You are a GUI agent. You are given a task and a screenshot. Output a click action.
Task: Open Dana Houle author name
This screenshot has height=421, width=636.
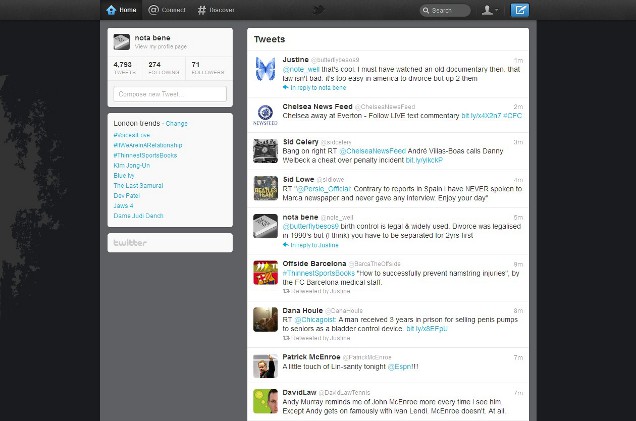click(303, 310)
